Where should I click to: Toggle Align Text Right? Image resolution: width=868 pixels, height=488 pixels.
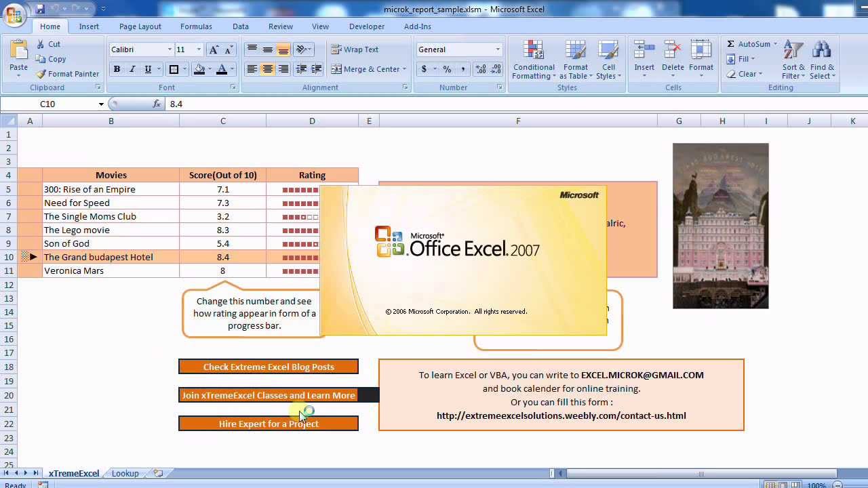pos(283,69)
